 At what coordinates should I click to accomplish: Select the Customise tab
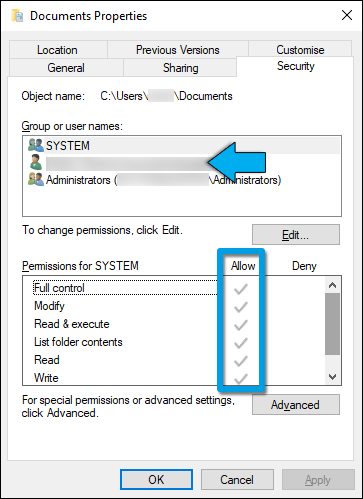[300, 50]
